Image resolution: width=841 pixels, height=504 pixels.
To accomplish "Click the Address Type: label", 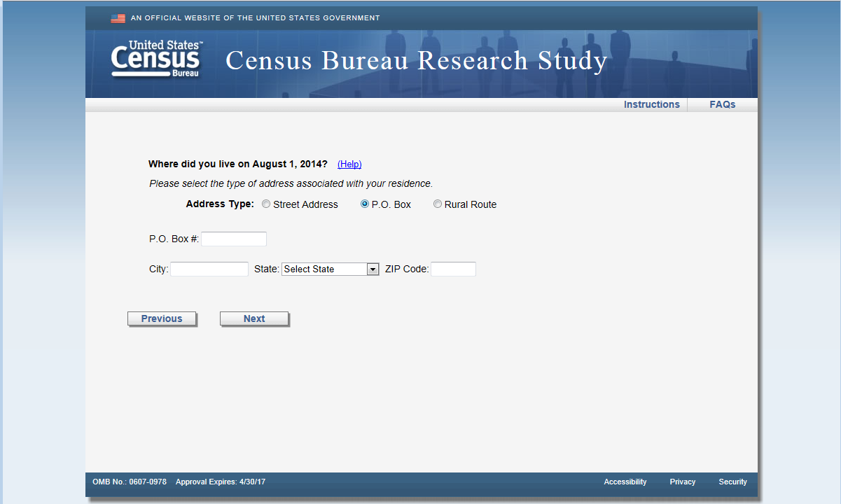I will (220, 204).
